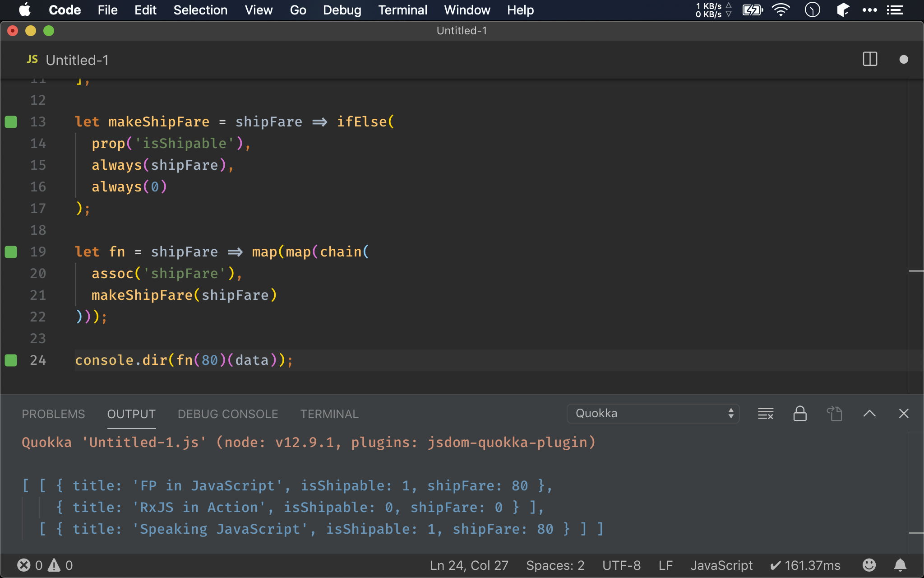The image size is (924, 578).
Task: Open the Terminal menu
Action: [402, 10]
